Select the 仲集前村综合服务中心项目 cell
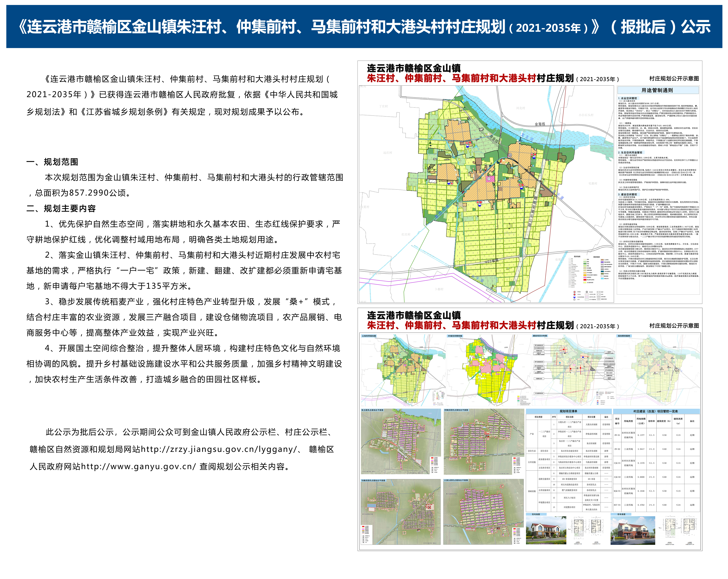Screen dimensions: 728x579 pyautogui.click(x=570, y=456)
